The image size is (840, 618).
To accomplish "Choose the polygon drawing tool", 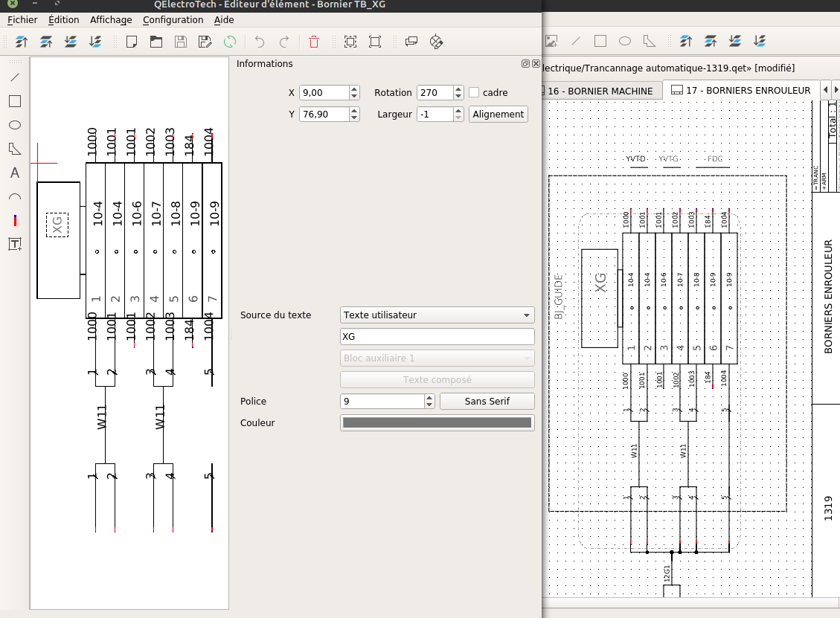I will coord(14,149).
